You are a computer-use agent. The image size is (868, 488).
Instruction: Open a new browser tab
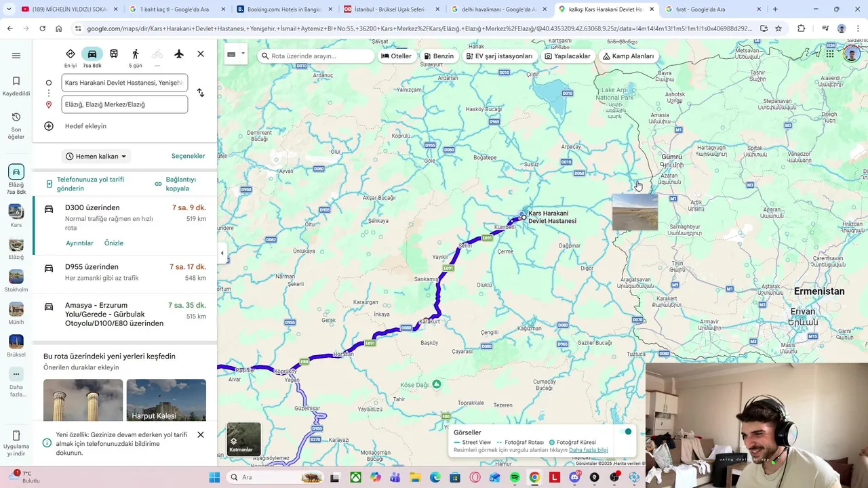[x=775, y=9]
